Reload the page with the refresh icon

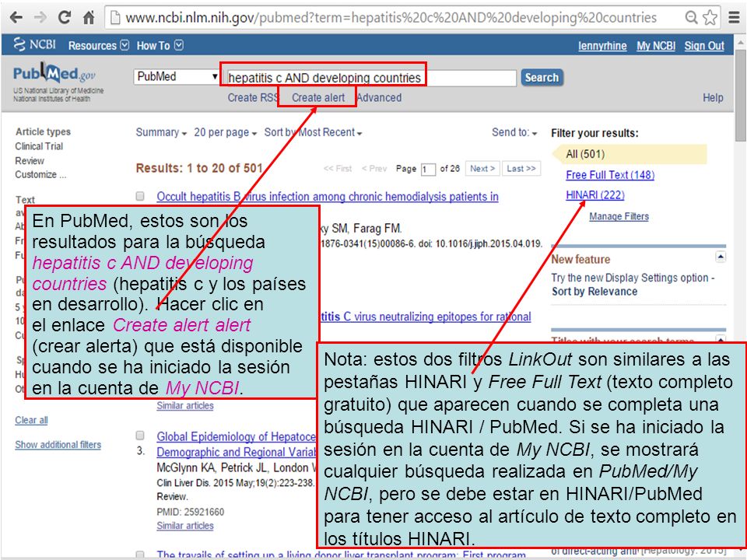tap(65, 18)
